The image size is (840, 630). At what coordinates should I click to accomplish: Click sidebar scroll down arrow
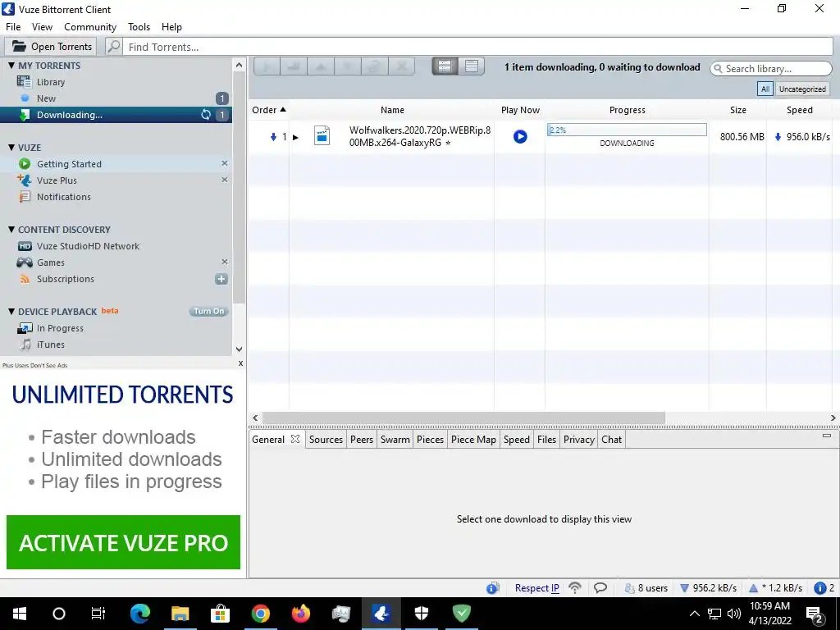coord(239,349)
